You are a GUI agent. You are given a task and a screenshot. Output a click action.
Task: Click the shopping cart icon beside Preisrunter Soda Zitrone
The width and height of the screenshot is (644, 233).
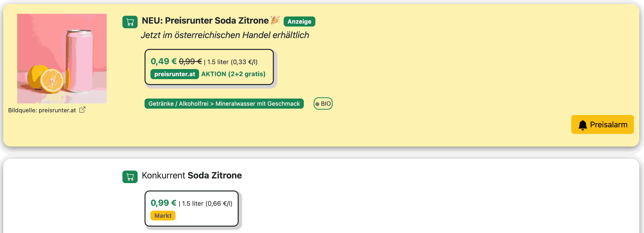click(130, 22)
